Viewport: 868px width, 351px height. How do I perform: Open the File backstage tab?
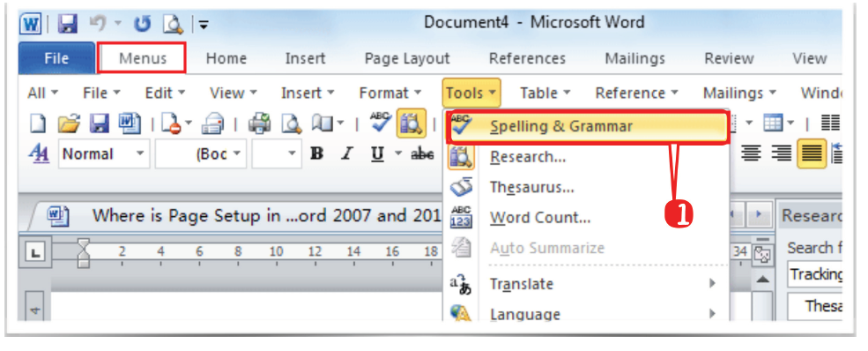[56, 58]
